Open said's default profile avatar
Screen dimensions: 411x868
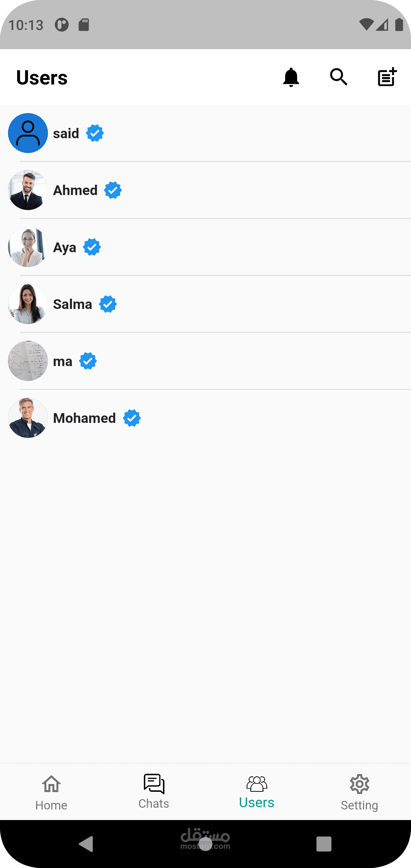pyautogui.click(x=28, y=133)
